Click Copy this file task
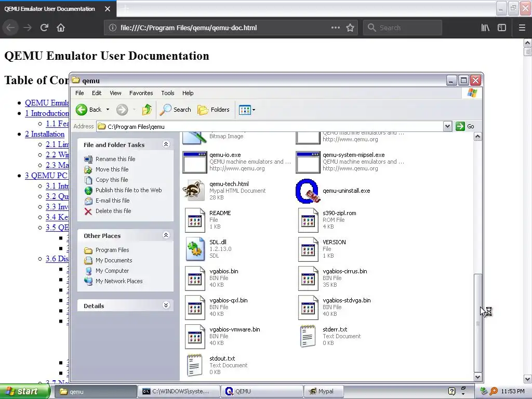Image resolution: width=532 pixels, height=399 pixels. pyautogui.click(x=112, y=180)
